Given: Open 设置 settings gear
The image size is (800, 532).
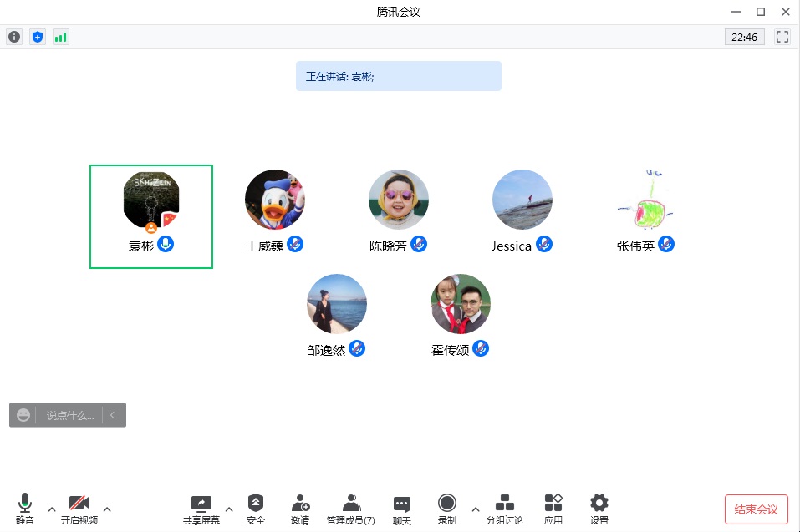Looking at the screenshot, I should [x=599, y=509].
